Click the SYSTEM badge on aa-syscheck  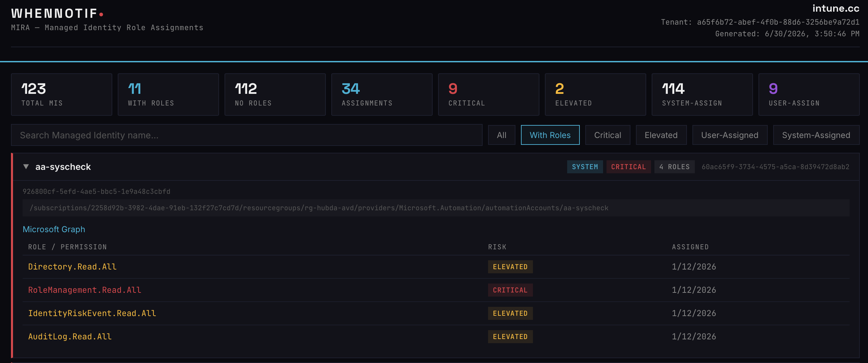tap(585, 167)
